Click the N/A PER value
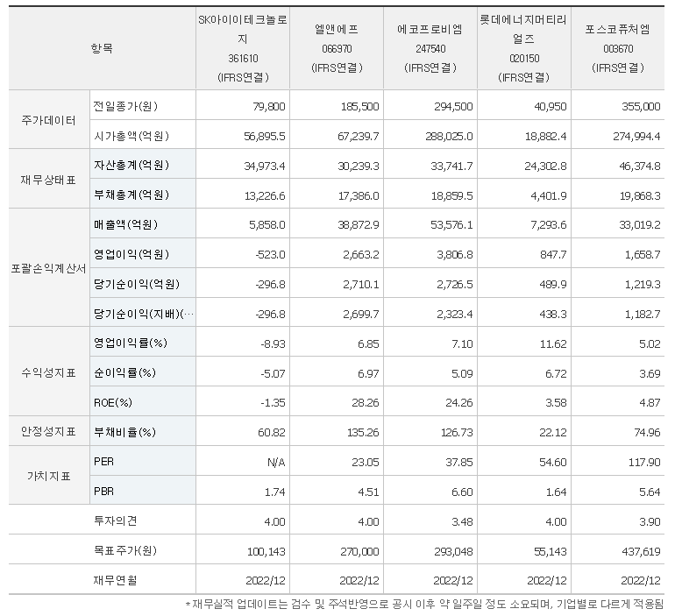Screen dimensions: 675x616 (x=276, y=463)
